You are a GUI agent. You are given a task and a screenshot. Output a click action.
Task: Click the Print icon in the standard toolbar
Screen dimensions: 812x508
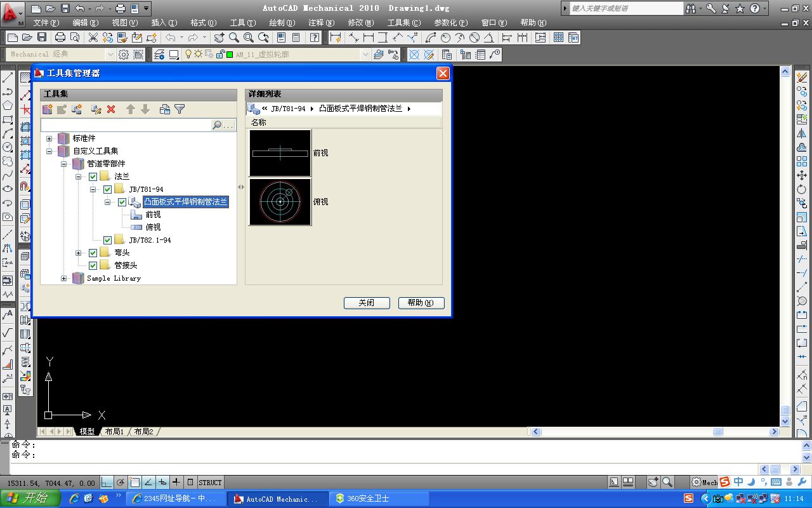pyautogui.click(x=60, y=37)
